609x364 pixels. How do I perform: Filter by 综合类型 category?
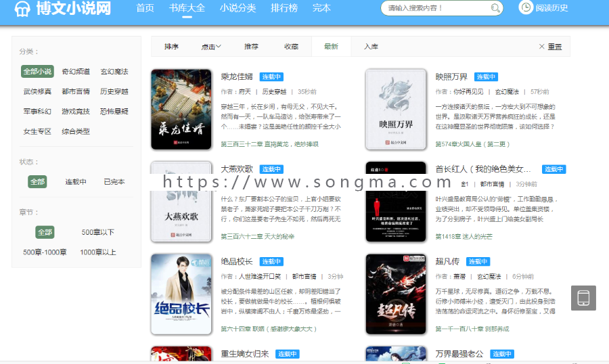(x=76, y=132)
